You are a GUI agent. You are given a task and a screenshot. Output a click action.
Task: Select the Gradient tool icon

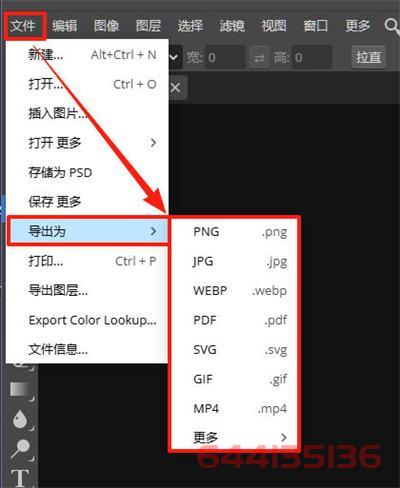click(20, 389)
